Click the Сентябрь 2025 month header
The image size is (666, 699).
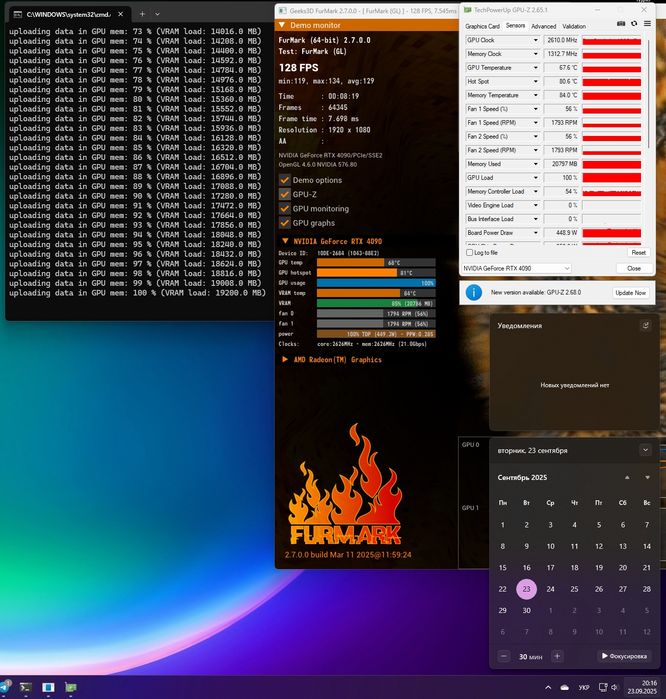[x=522, y=477]
